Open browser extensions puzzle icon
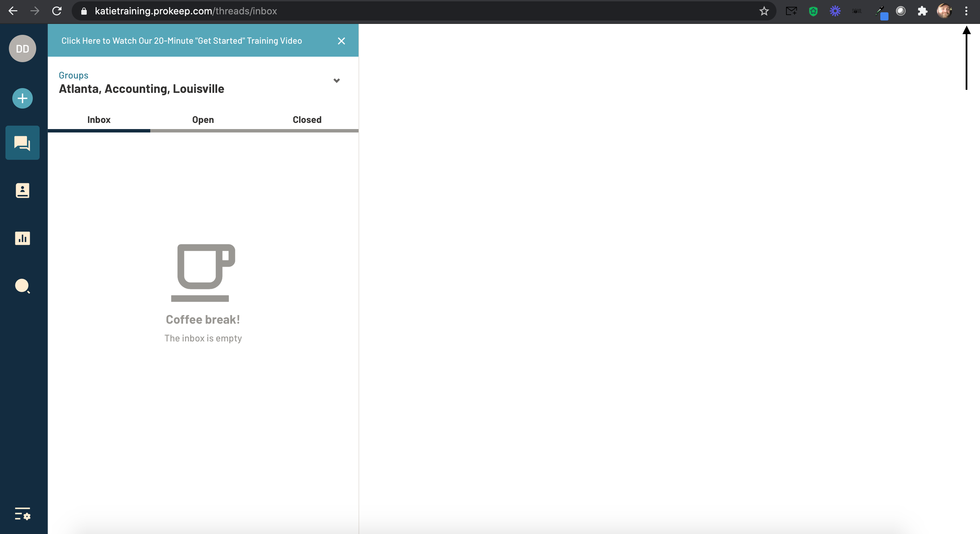The width and height of the screenshot is (980, 534). (x=922, y=11)
